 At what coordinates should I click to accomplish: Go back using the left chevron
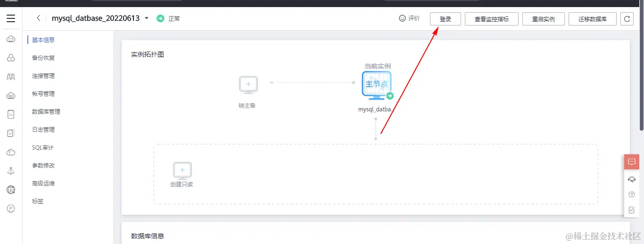point(39,18)
